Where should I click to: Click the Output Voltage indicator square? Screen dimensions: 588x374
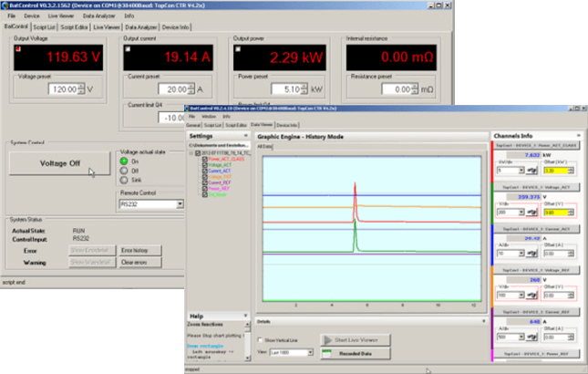pos(18,49)
